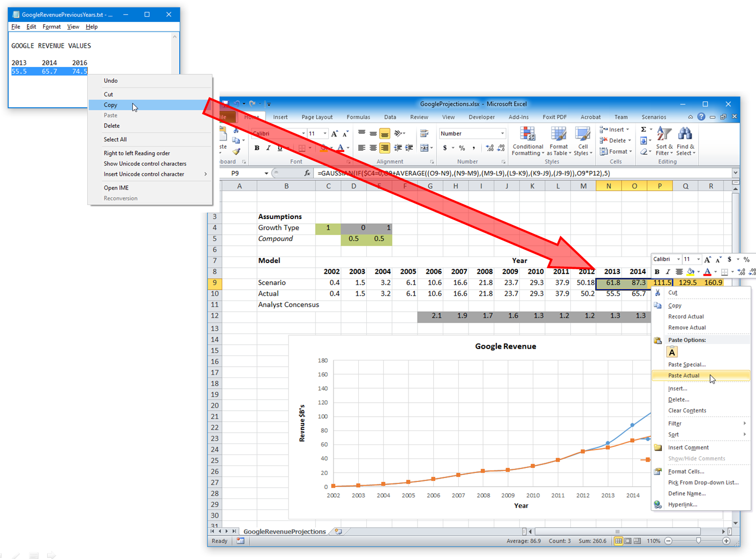
Task: Click the Increase Decimal icon in the ribbon
Action: click(489, 148)
